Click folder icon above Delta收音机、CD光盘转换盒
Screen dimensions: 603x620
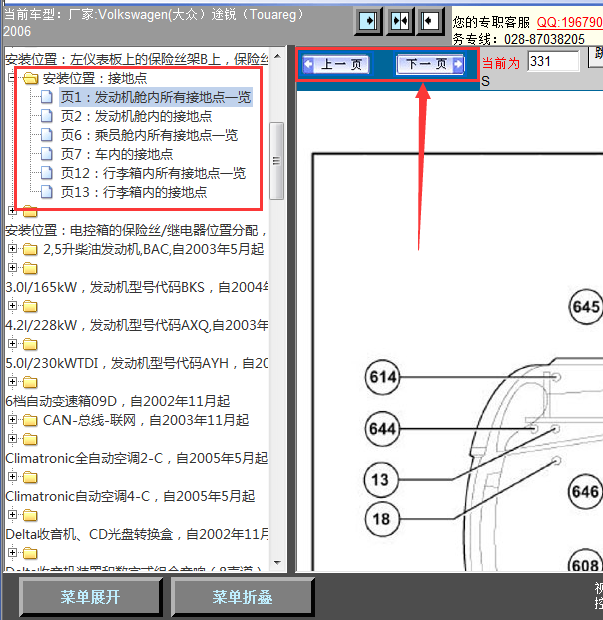(x=30, y=515)
